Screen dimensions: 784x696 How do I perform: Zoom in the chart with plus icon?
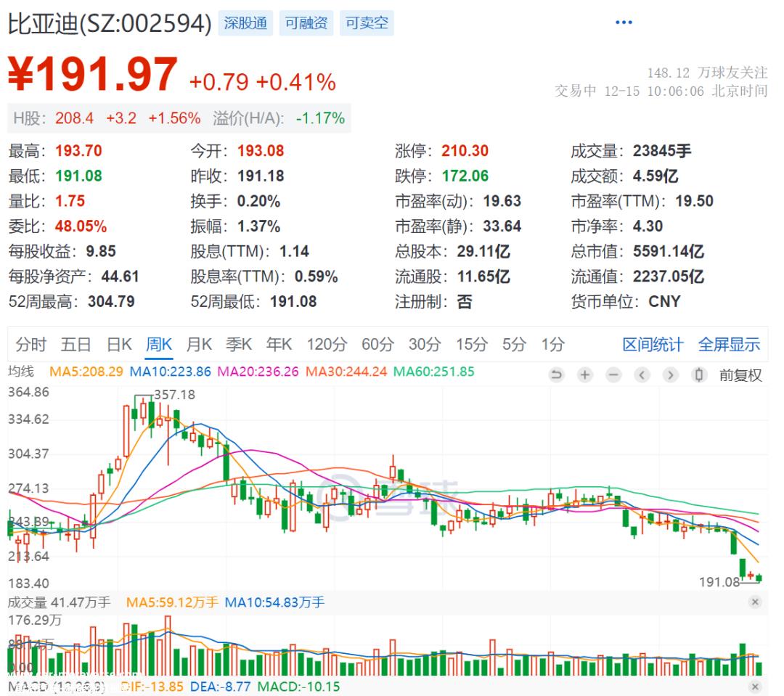[x=584, y=374]
